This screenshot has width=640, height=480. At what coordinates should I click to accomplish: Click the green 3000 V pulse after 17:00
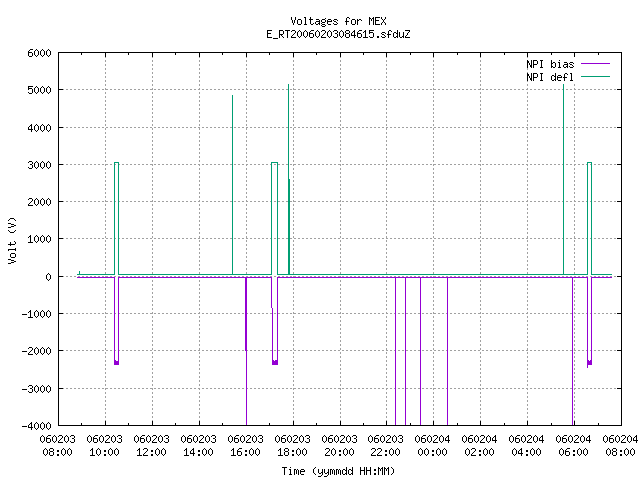coord(275,218)
